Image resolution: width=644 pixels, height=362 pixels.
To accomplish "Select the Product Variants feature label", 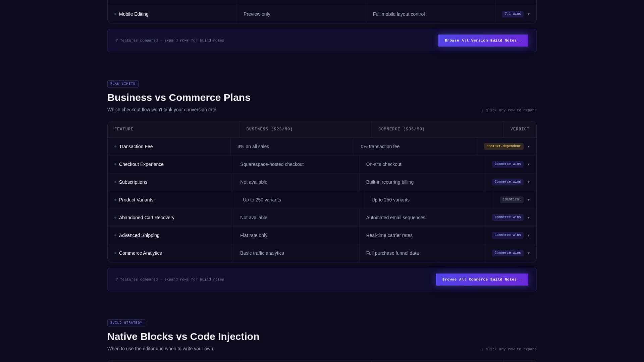I will tap(136, 200).
